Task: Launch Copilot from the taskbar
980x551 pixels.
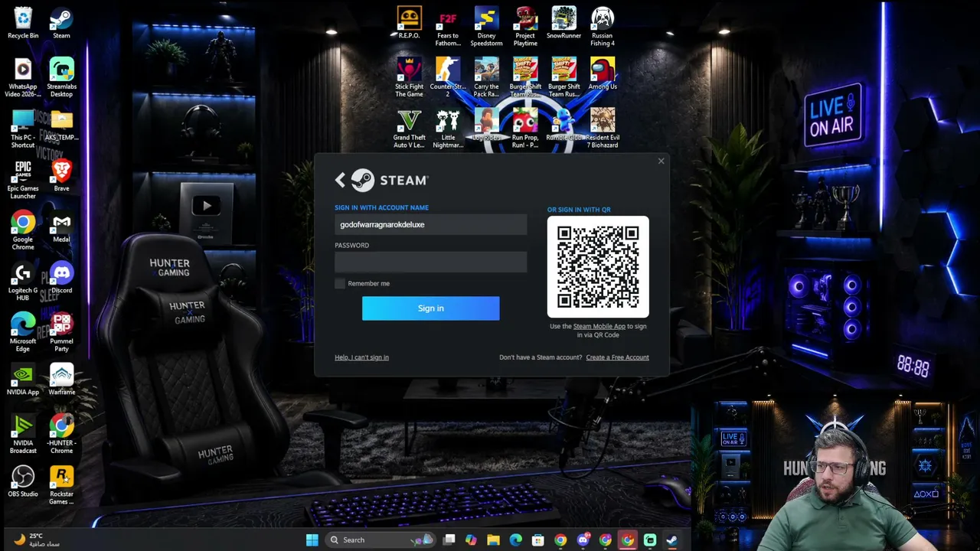Action: (471, 540)
